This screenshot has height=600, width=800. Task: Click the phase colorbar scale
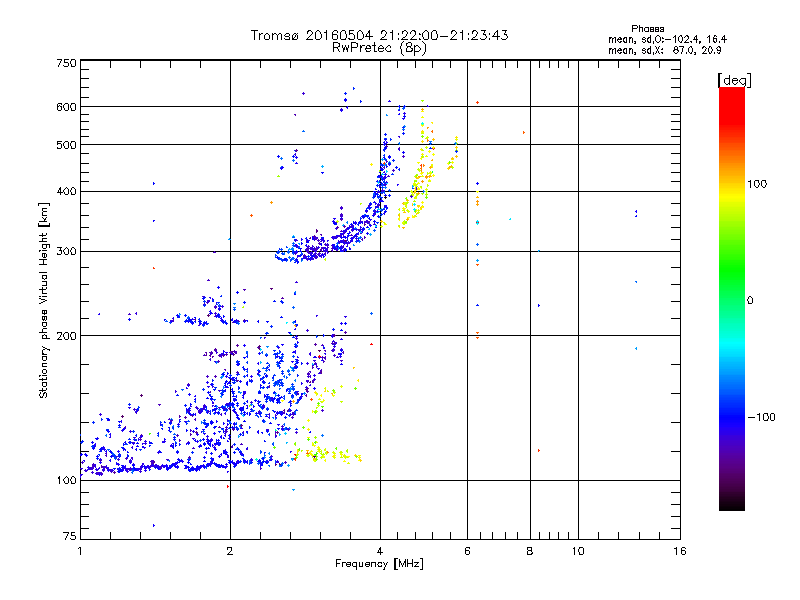pyautogui.click(x=732, y=298)
